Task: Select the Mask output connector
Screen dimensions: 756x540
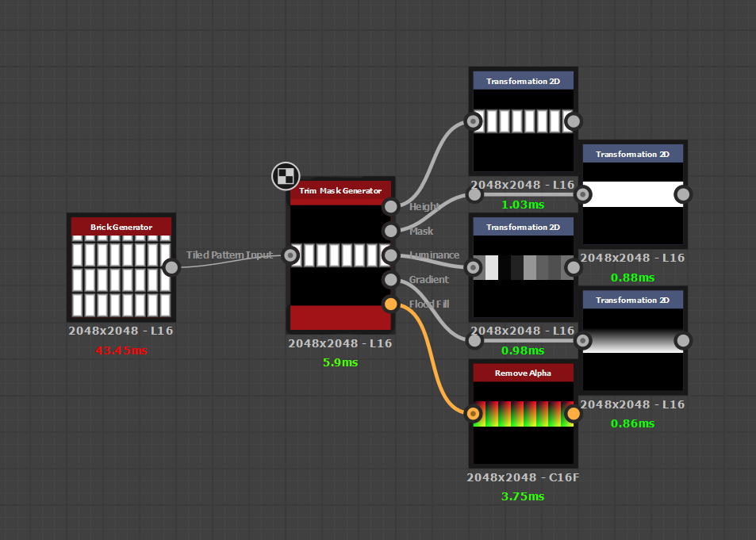Action: pyautogui.click(x=390, y=231)
